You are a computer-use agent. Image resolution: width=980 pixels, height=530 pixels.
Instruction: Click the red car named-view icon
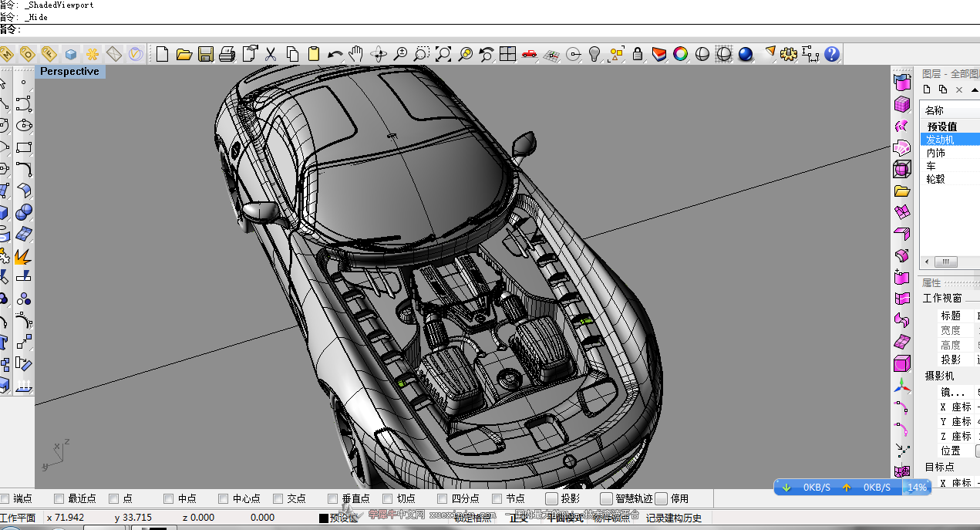point(529,54)
